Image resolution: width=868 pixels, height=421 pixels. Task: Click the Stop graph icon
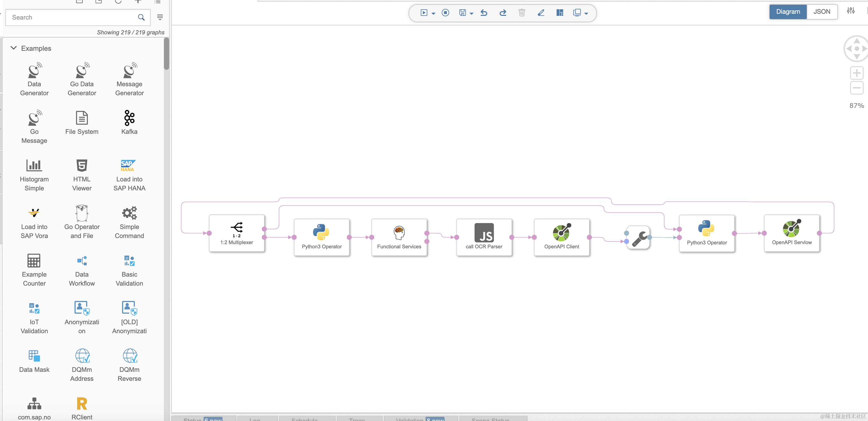pos(445,13)
